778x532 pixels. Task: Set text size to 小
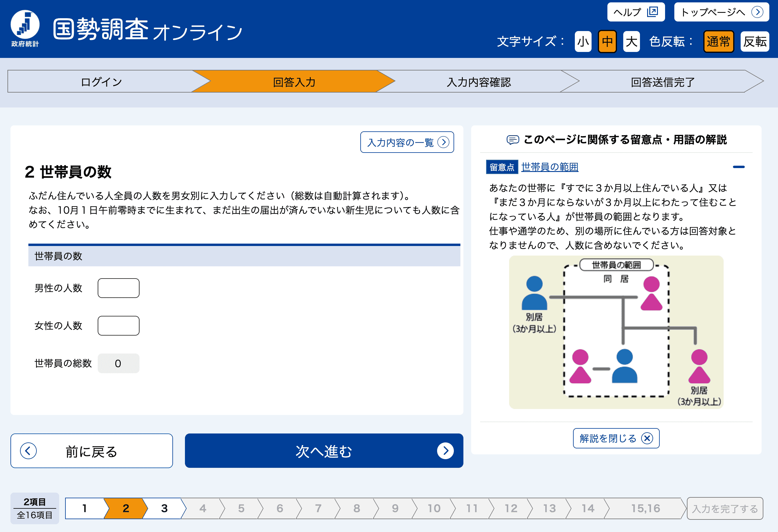(x=583, y=41)
